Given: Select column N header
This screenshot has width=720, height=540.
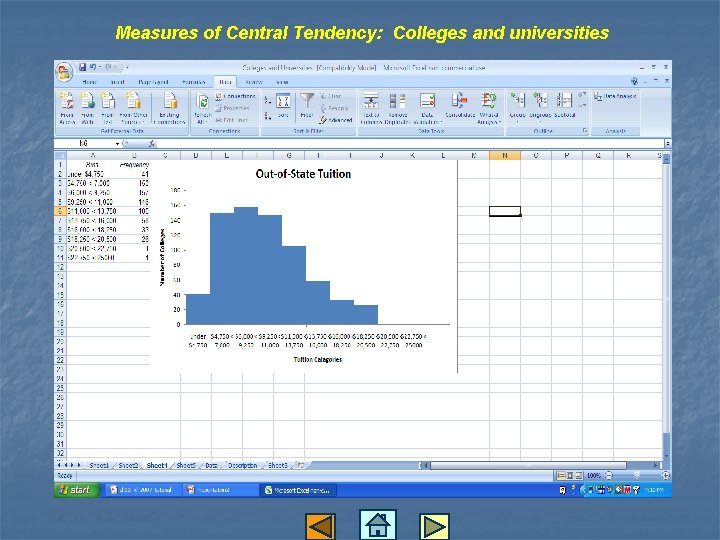Looking at the screenshot, I should pos(505,156).
